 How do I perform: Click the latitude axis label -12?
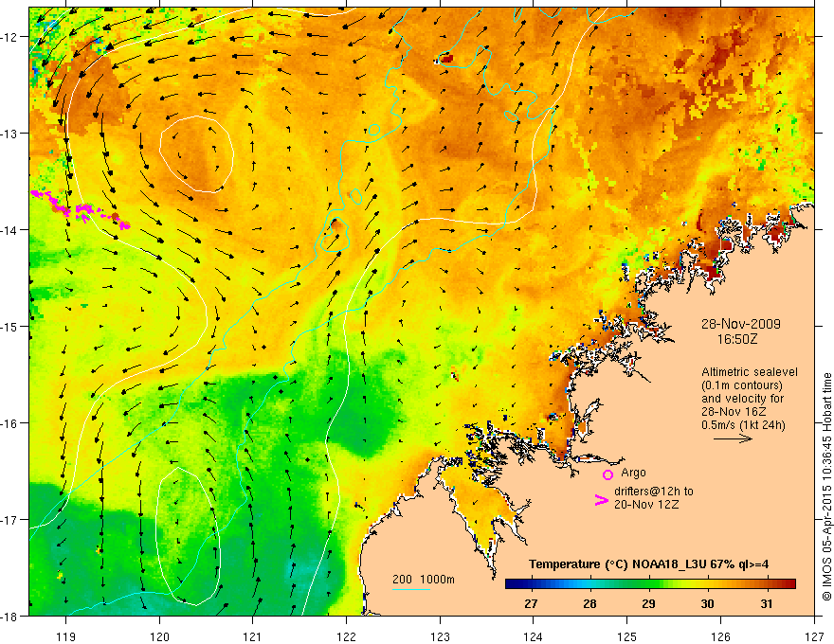[x=10, y=37]
